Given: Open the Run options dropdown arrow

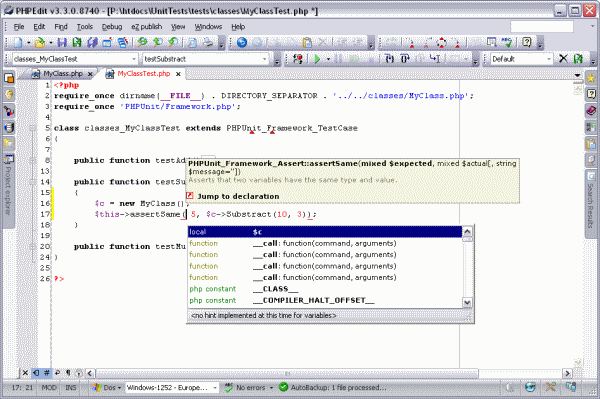Looking at the screenshot, I should click(x=328, y=59).
